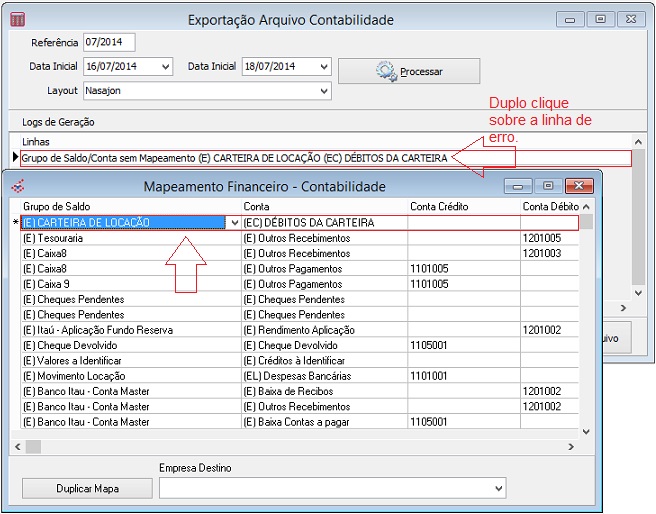
Task: Click the (EL) Despesas Bancárias cell
Action: 325,376
